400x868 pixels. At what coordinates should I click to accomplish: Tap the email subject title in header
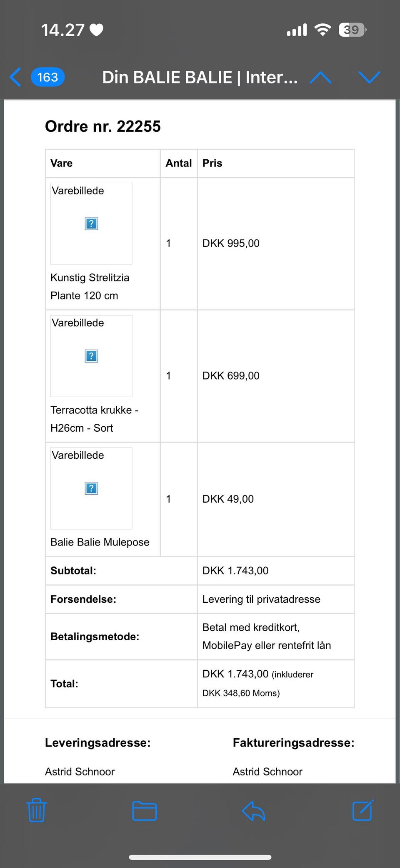pyautogui.click(x=200, y=77)
